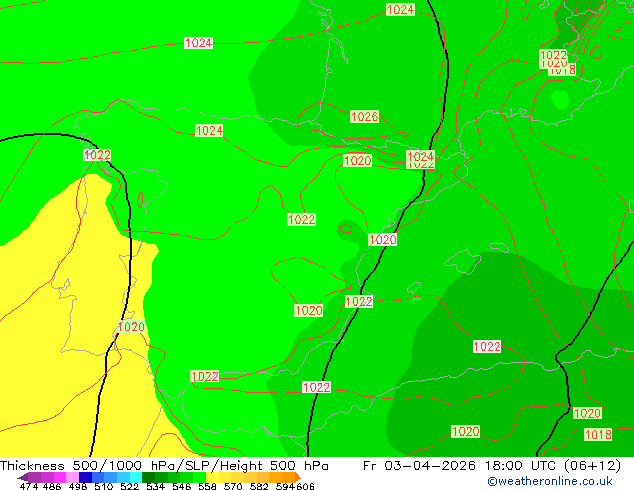Image resolution: width=634 pixels, height=490 pixels.
Task: Click the 558 value under the legend
Action: (207, 486)
